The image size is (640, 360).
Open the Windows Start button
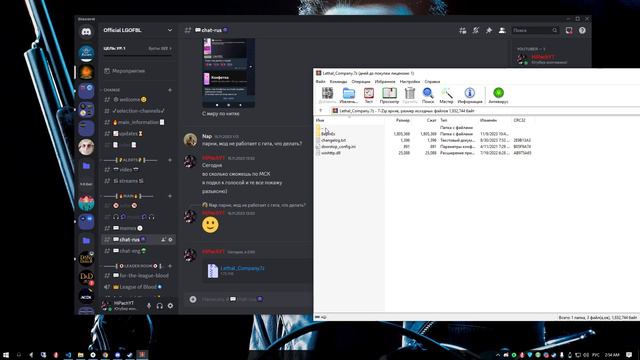(x=6, y=355)
